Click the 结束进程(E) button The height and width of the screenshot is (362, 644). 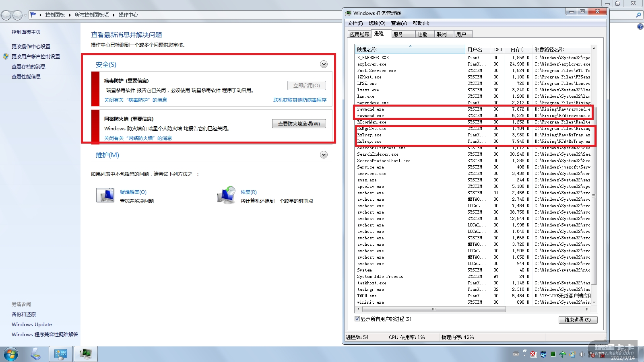coord(578,320)
